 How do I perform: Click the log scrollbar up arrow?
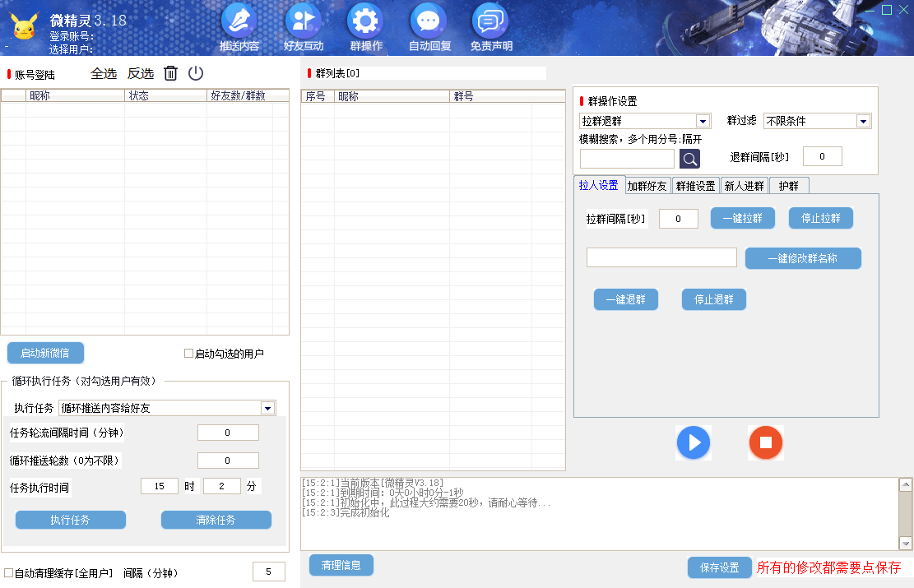point(905,485)
